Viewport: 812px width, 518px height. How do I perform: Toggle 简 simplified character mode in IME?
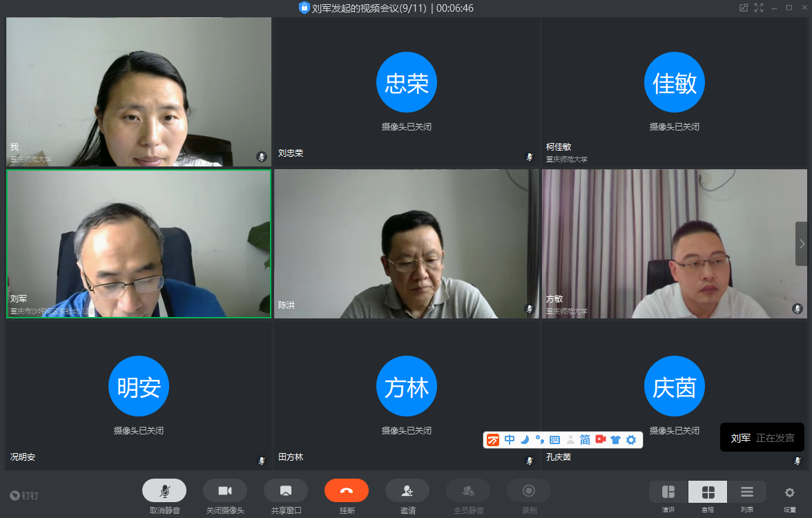(585, 440)
